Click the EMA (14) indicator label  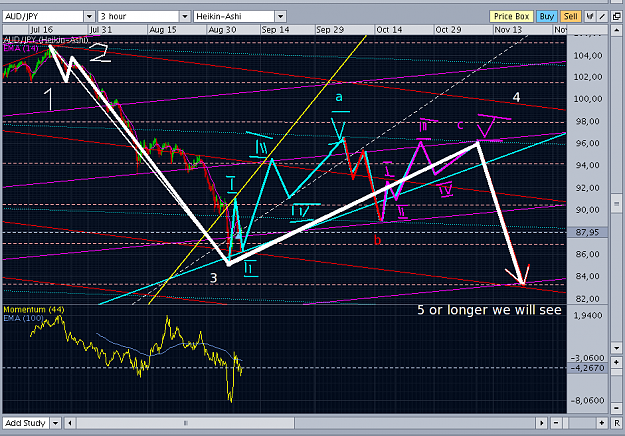21,48
